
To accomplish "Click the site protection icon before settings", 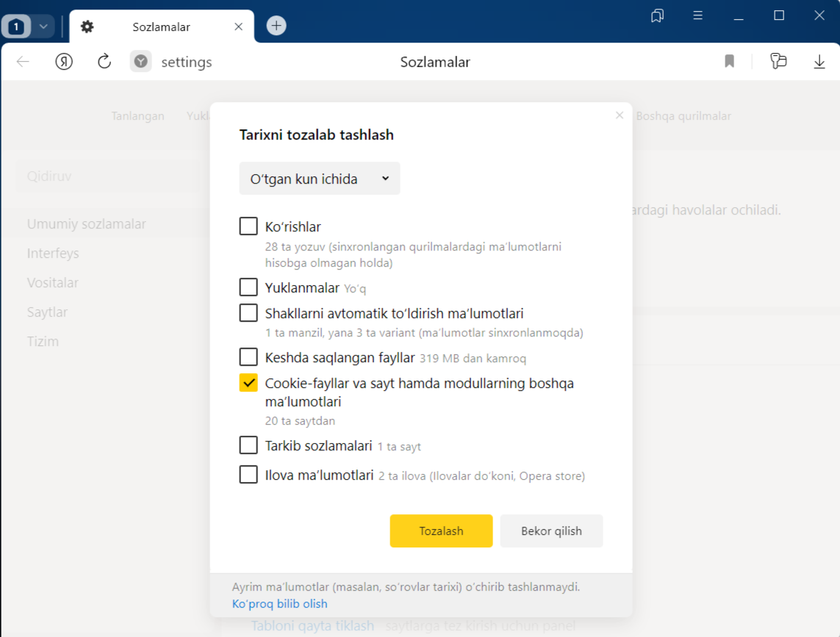I will (140, 62).
